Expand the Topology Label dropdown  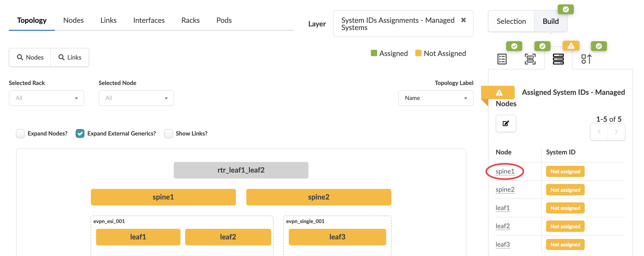coord(435,98)
